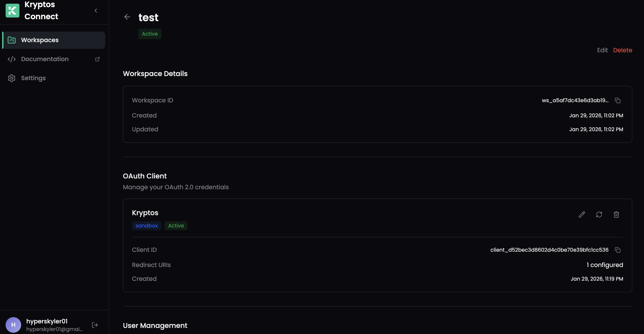Screen dimensions: 644x334
Task: Select the Workspaces folder icon
Action: tap(11, 40)
